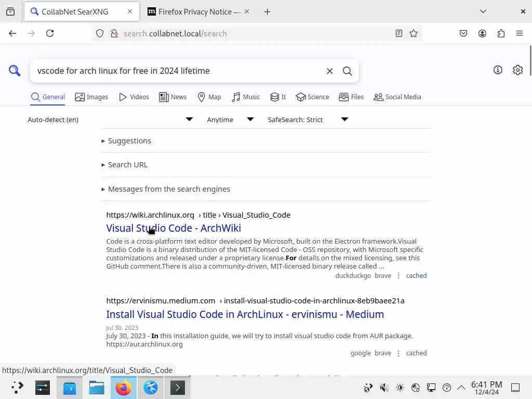Show hidden system tray icons arrow
532x399 pixels.
461,388
